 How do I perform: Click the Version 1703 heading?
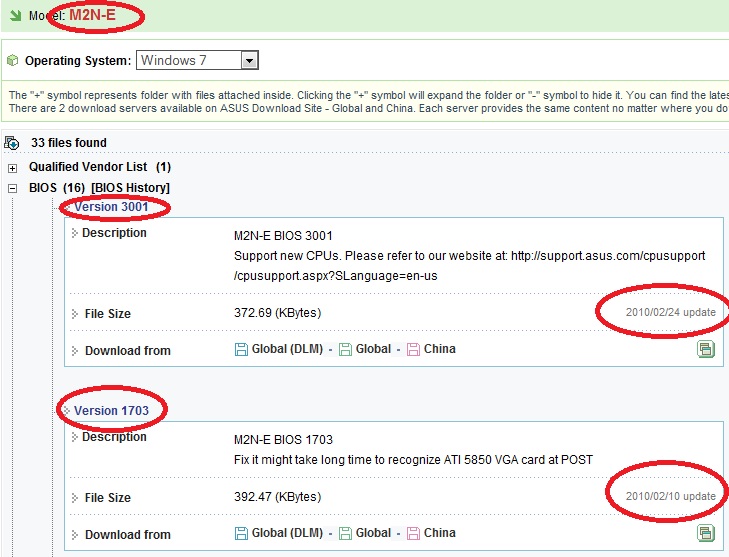click(x=111, y=411)
